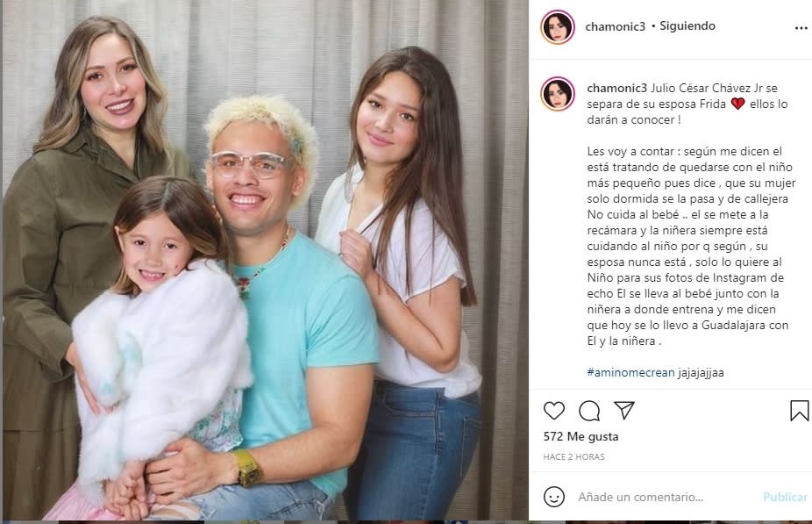
Task: Click chamonic3 profile avatar in header
Action: (x=558, y=27)
